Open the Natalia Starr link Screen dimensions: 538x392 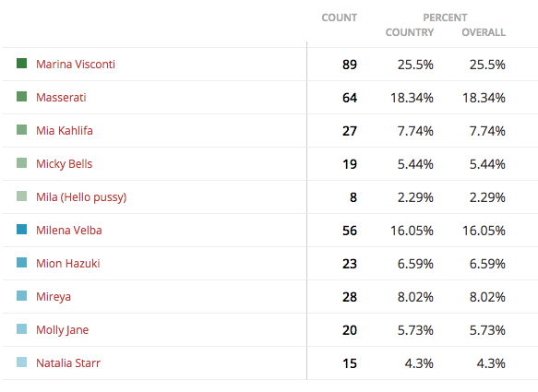coord(68,362)
